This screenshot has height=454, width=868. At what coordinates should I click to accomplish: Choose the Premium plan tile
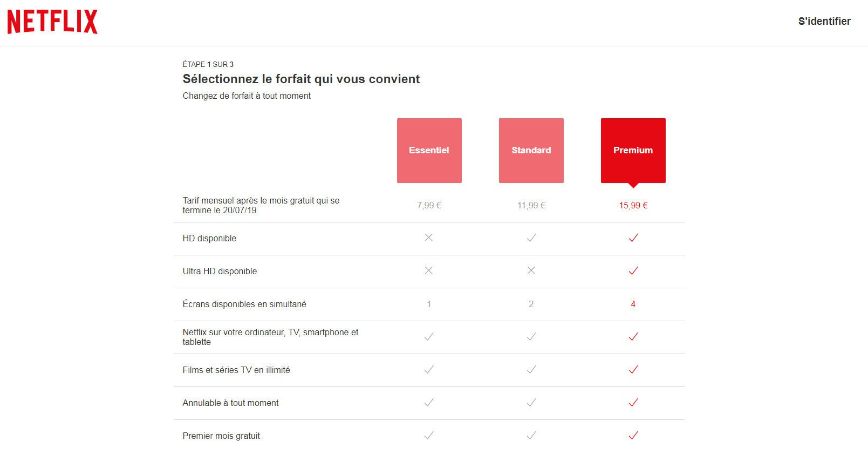[x=633, y=151]
